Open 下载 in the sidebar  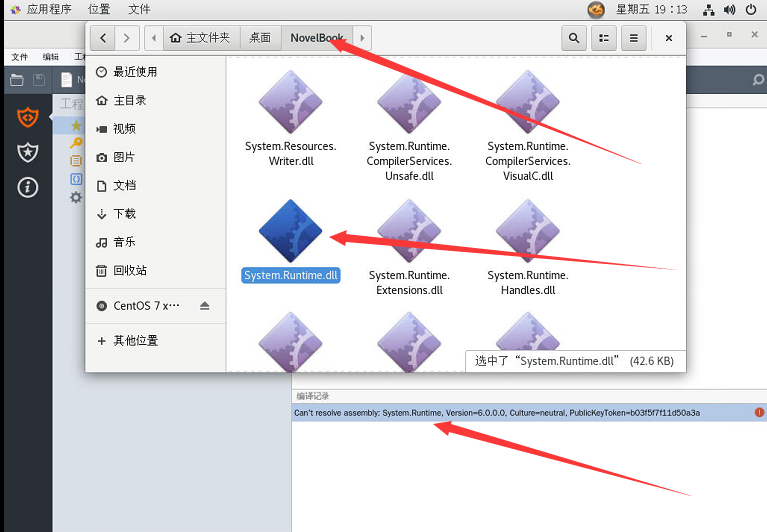click(x=124, y=214)
